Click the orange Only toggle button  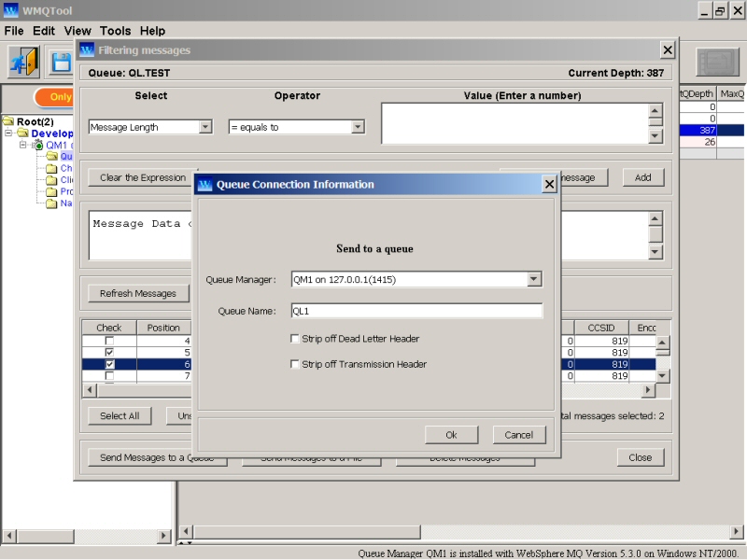55,97
